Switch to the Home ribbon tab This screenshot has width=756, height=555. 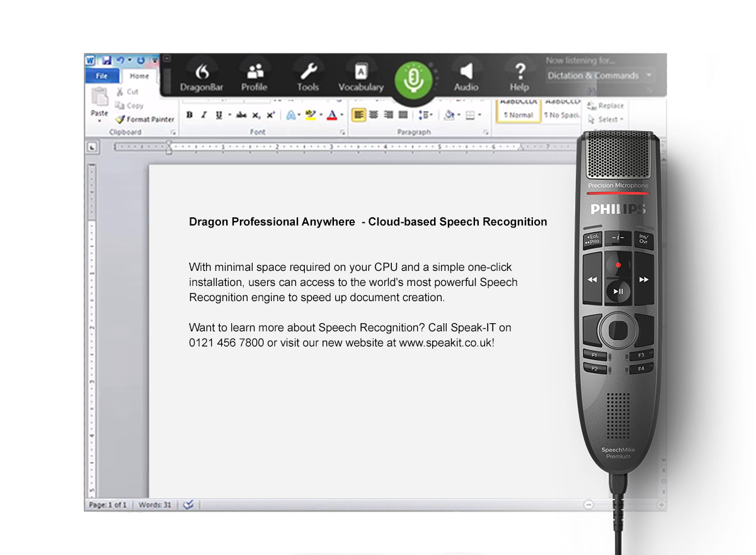pyautogui.click(x=139, y=76)
